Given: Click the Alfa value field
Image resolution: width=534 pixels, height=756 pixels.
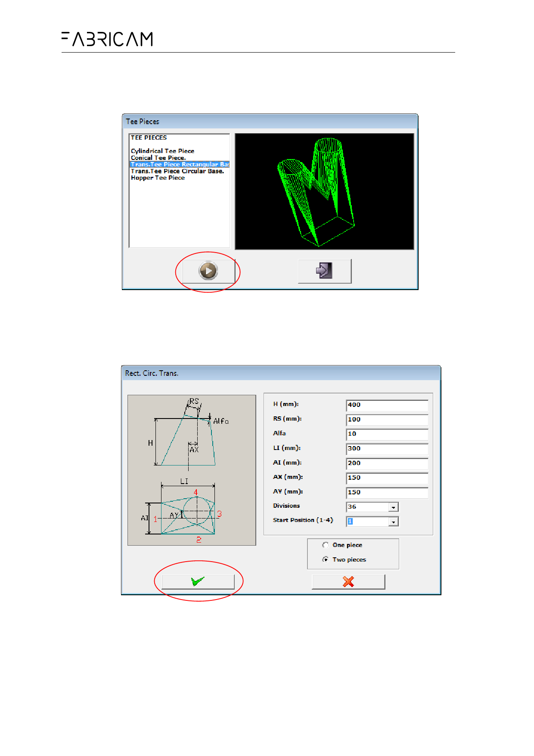Looking at the screenshot, I should pos(386,434).
